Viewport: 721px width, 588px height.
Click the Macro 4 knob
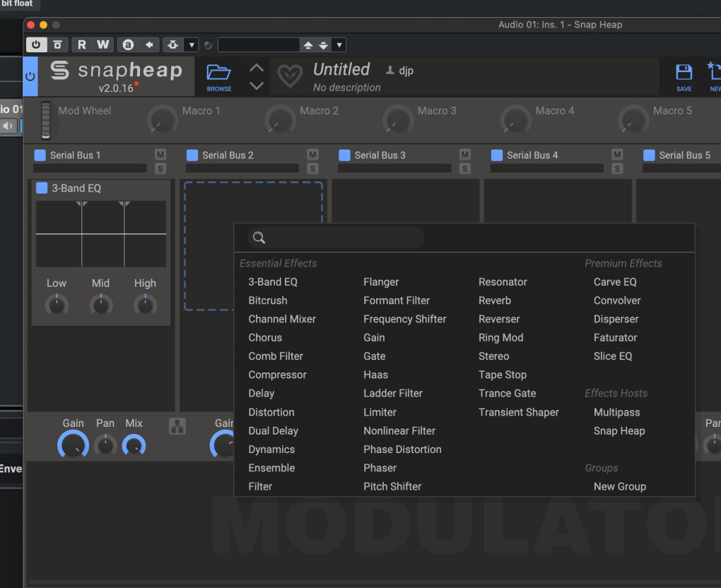tap(516, 120)
